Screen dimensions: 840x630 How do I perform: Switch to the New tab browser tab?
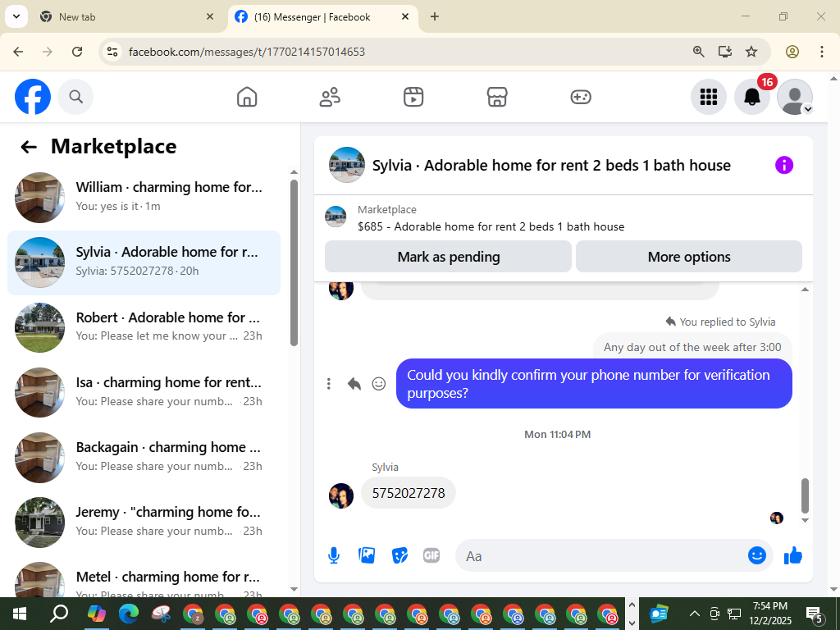(x=126, y=16)
